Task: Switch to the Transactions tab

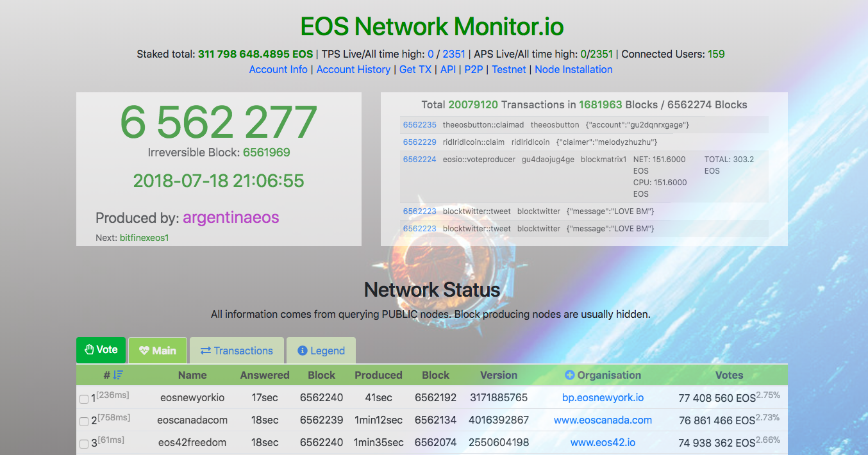Action: coord(237,351)
